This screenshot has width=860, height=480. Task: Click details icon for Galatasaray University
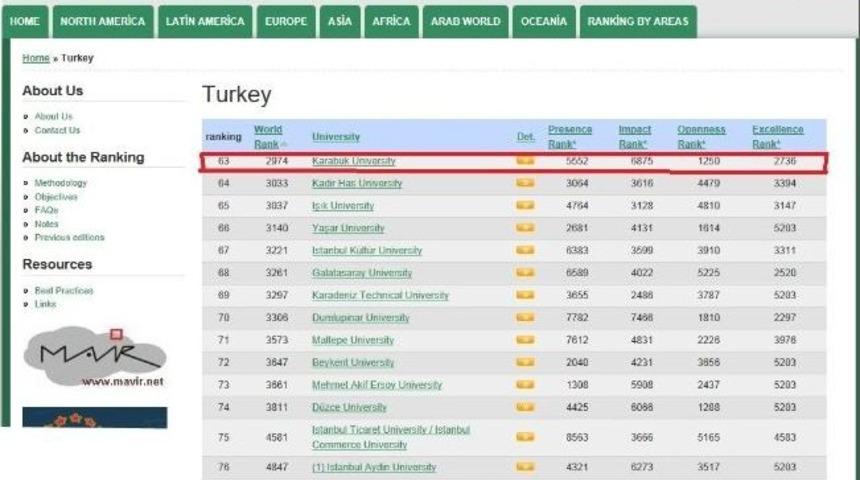click(525, 273)
